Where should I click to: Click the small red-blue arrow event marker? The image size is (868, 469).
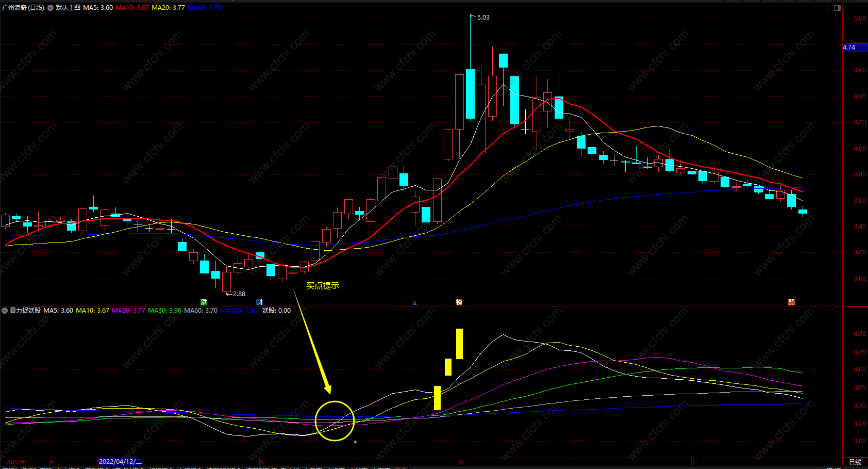click(x=414, y=303)
